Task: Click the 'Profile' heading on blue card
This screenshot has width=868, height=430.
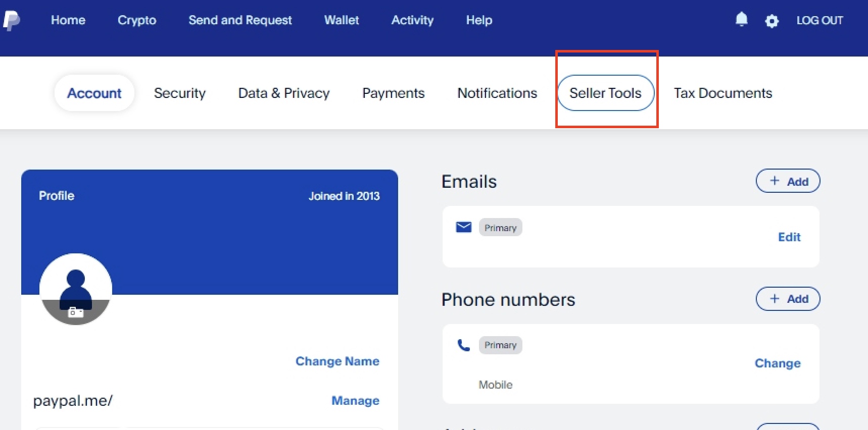Action: point(57,196)
